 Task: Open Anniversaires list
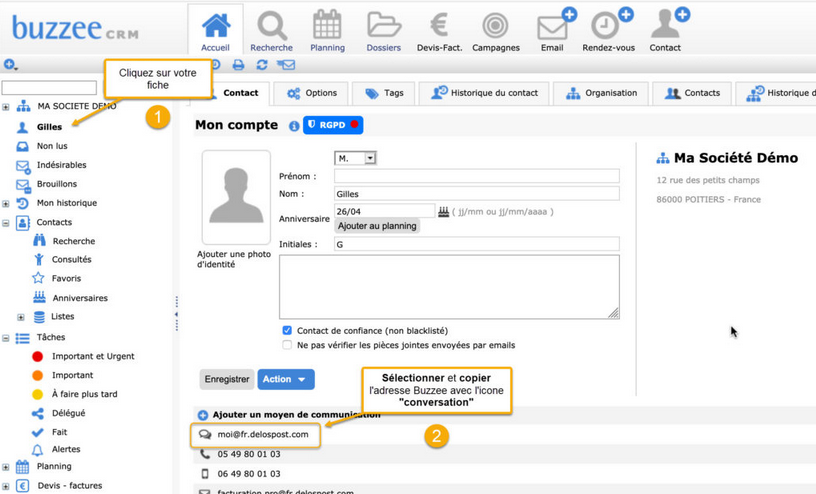(80, 298)
